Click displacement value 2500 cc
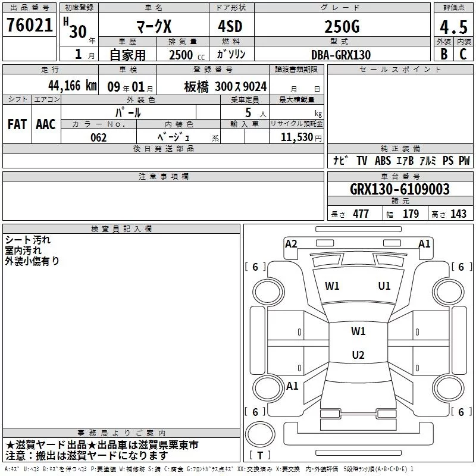Image resolution: width=476 pixels, height=476 pixels. click(187, 55)
